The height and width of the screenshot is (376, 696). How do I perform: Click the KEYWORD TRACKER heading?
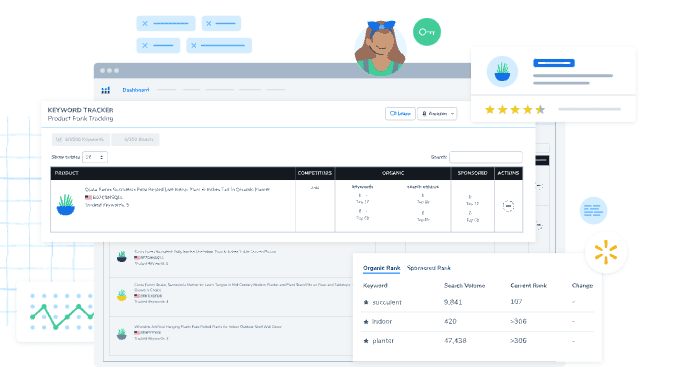(80, 110)
